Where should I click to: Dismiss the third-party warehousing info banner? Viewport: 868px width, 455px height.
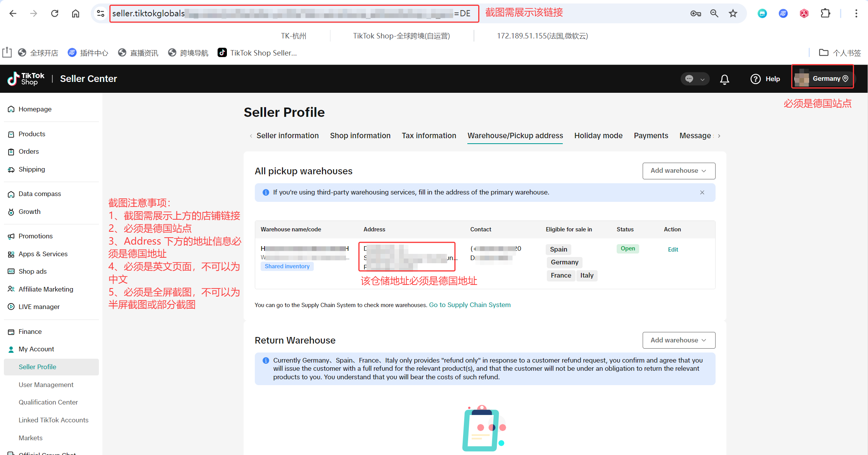click(x=702, y=193)
